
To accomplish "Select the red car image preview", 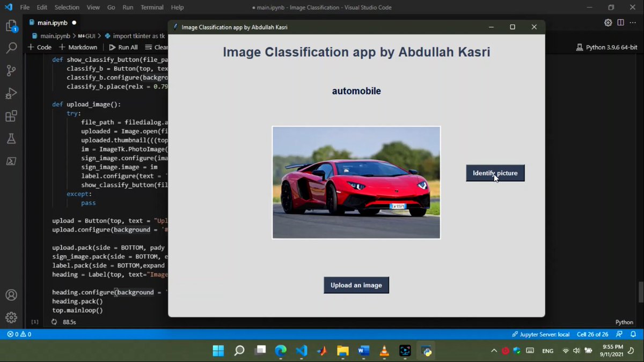I will pos(356,182).
